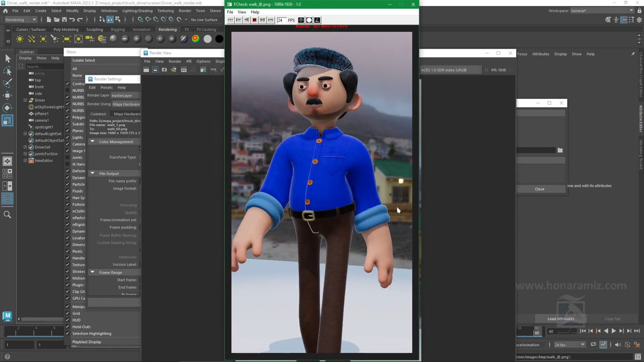Jump to start of playback range
This screenshot has height=362, width=644.
pyautogui.click(x=583, y=331)
